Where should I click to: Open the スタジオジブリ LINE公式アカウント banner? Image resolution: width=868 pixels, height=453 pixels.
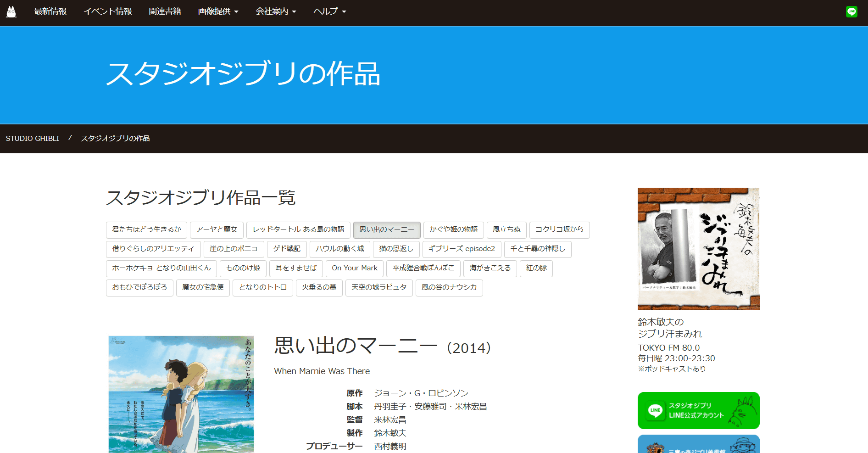pyautogui.click(x=698, y=410)
